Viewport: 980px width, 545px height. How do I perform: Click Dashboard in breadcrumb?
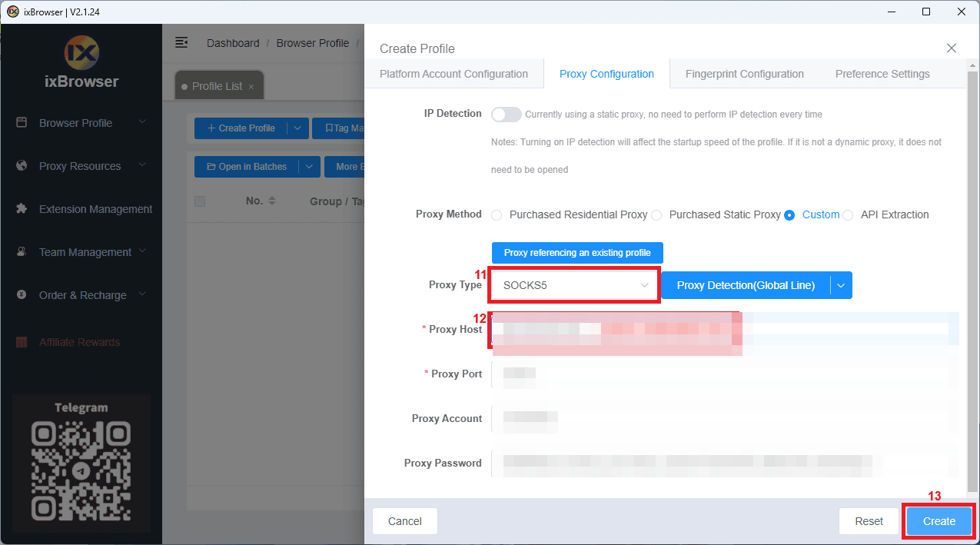(x=233, y=43)
